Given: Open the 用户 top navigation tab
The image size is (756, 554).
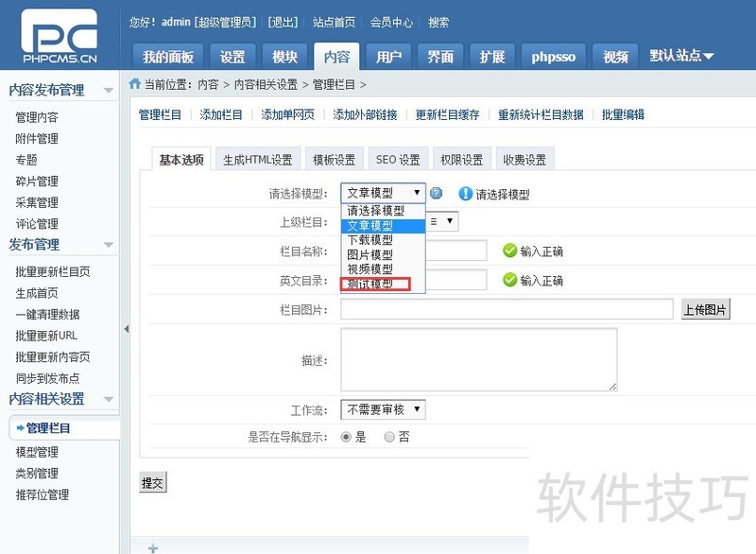Looking at the screenshot, I should pos(388,57).
